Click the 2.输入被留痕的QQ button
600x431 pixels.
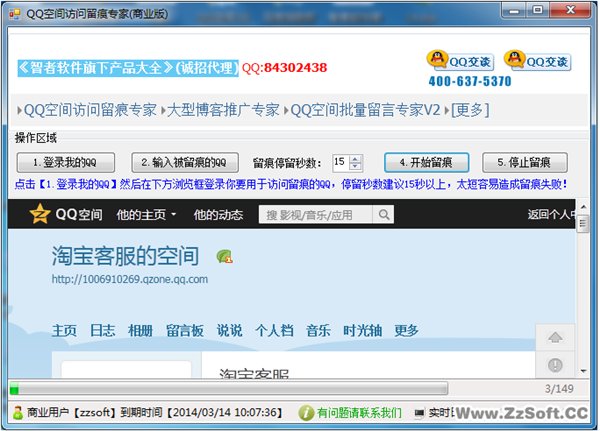point(185,163)
